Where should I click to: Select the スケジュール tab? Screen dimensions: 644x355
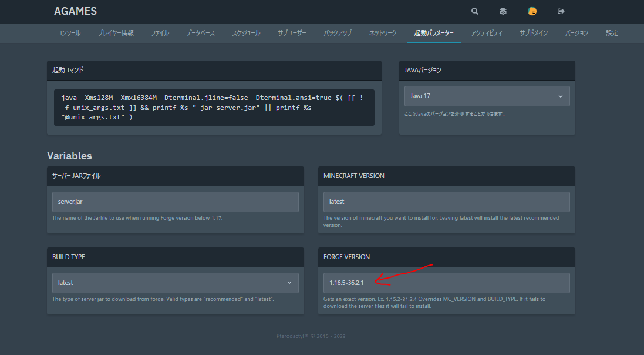(245, 33)
